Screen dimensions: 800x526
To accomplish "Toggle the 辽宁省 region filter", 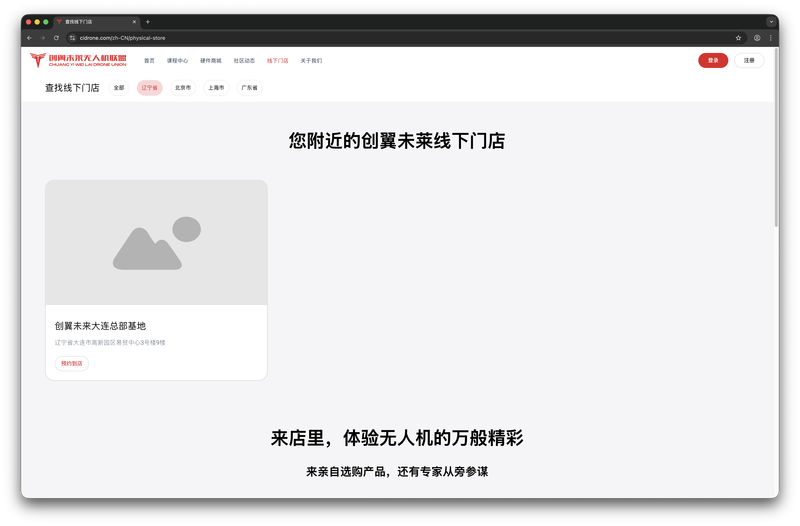I will (149, 88).
